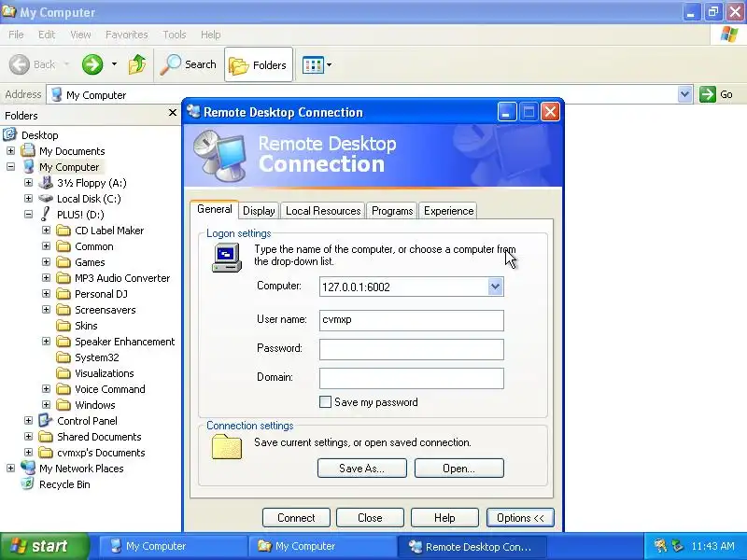Image resolution: width=747 pixels, height=560 pixels.
Task: Select Personal DJ folder in tree
Action: tap(101, 294)
